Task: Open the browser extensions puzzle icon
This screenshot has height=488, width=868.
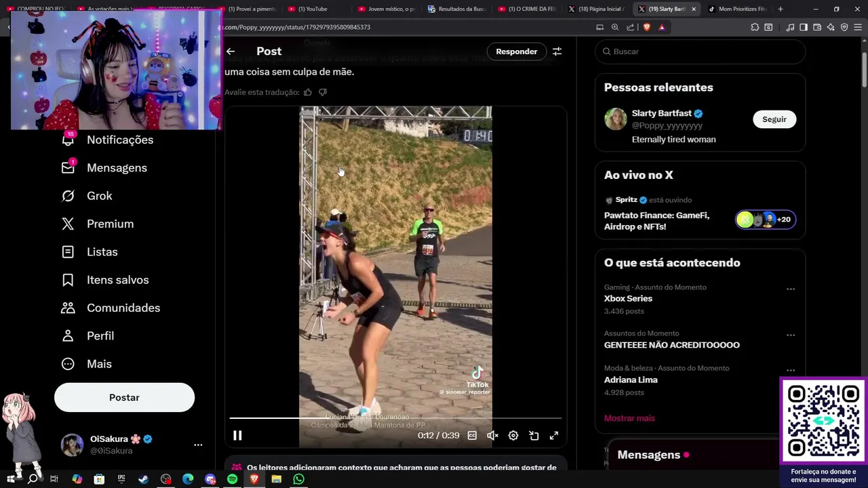Action: tap(755, 27)
